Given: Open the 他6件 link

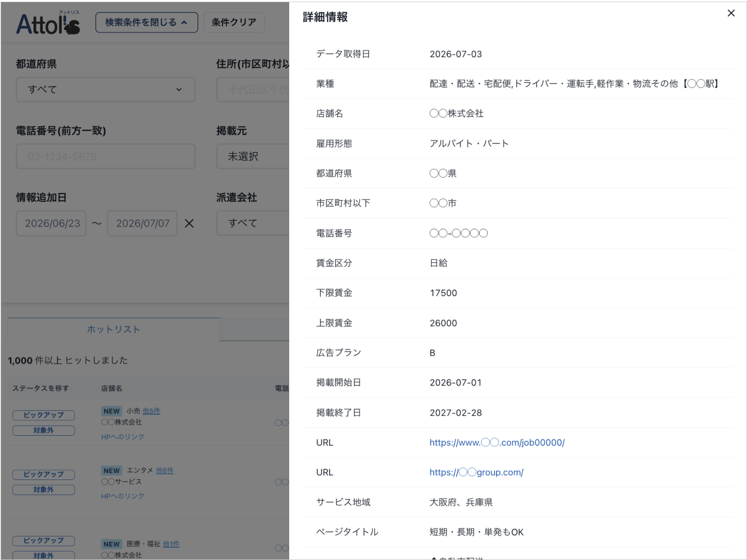Looking at the screenshot, I should click(165, 470).
